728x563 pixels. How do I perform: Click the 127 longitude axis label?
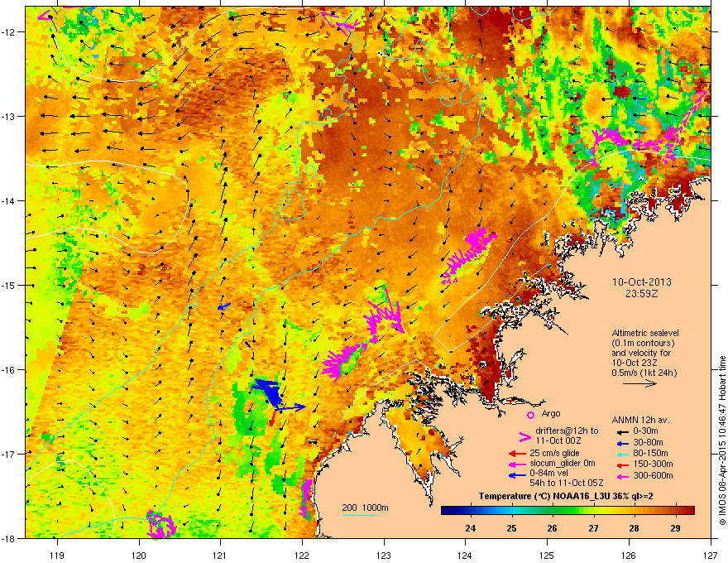711,555
